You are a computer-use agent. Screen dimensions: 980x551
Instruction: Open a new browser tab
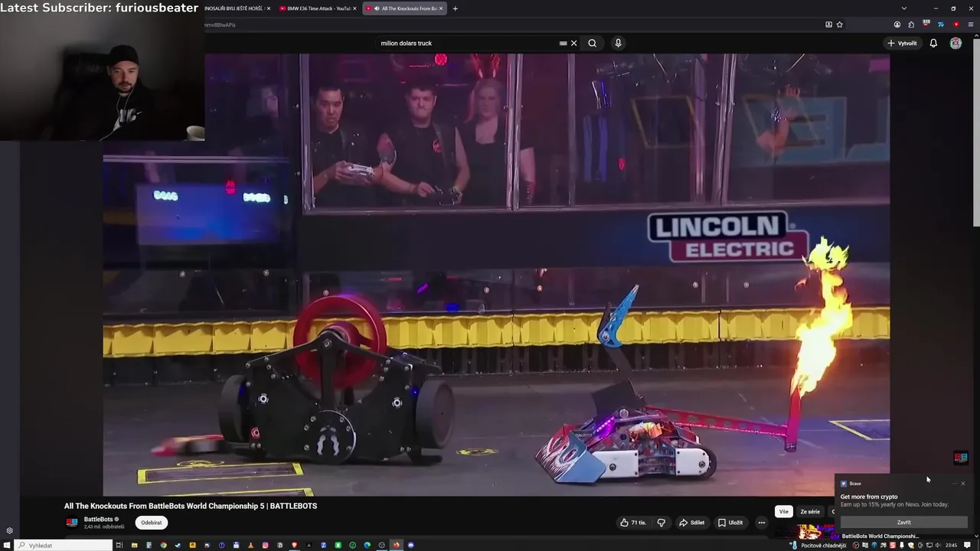coord(455,8)
